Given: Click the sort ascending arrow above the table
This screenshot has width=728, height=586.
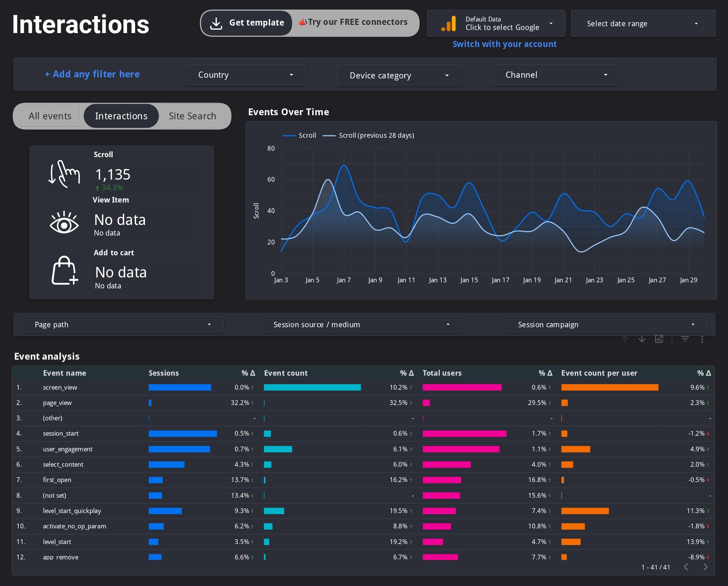Looking at the screenshot, I should coord(625,339).
